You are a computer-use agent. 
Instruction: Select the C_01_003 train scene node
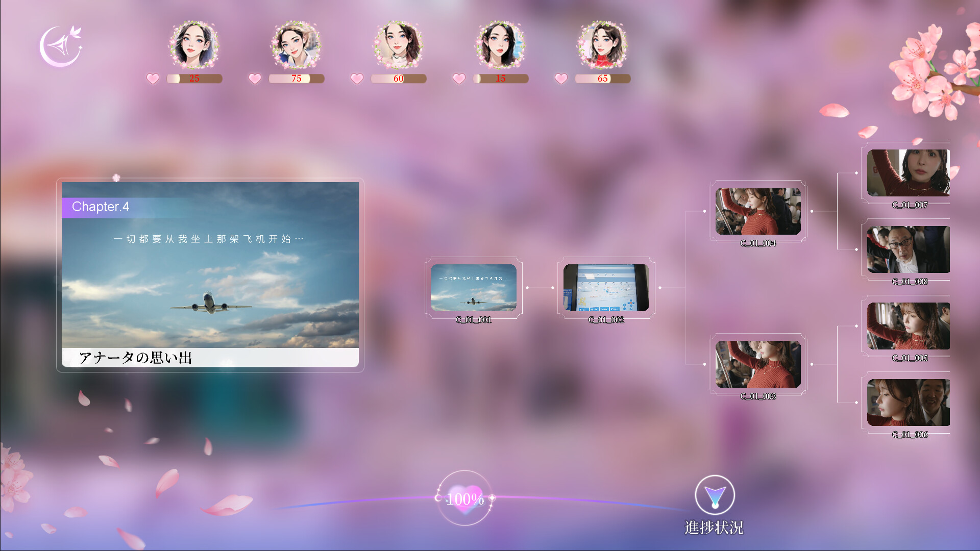click(758, 363)
